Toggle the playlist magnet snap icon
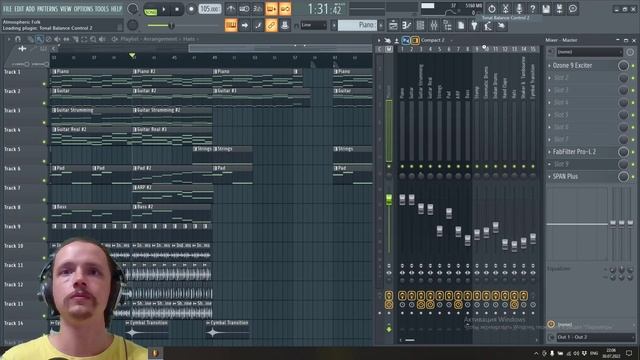 pos(18,39)
